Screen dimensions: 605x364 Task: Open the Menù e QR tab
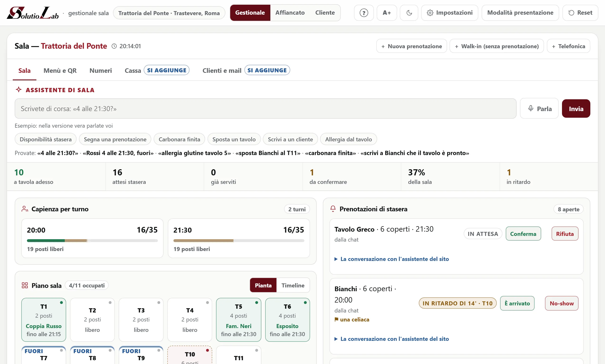click(x=60, y=71)
